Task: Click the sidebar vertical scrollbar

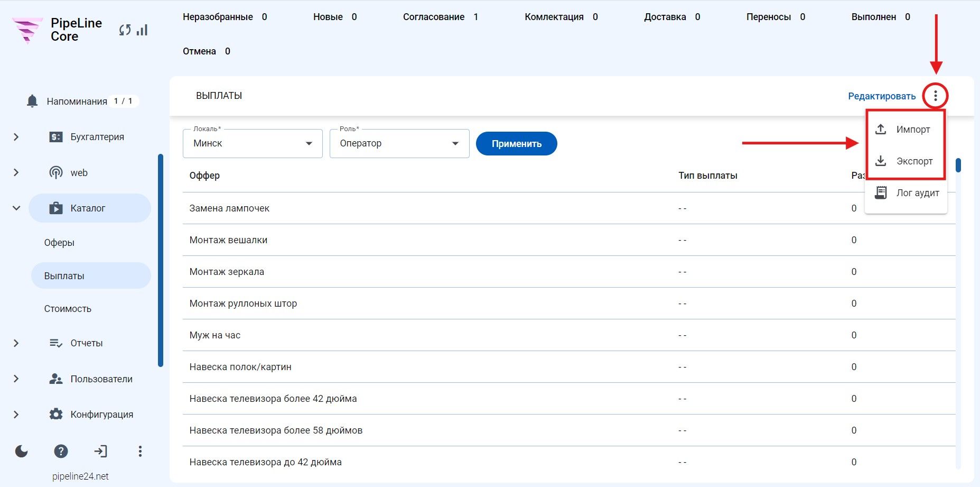Action: click(x=161, y=260)
